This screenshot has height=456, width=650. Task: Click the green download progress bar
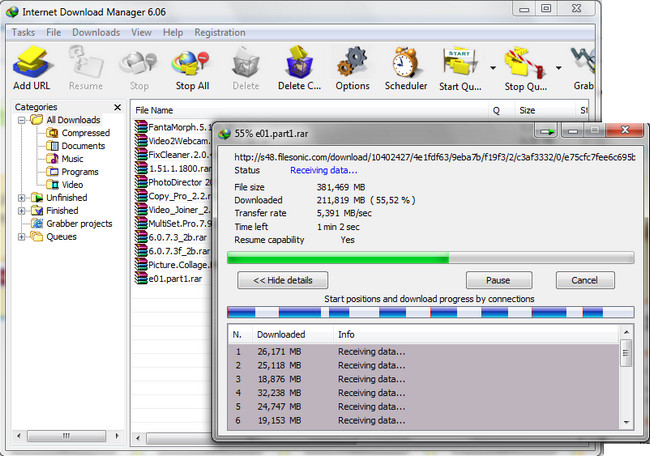tap(430, 258)
